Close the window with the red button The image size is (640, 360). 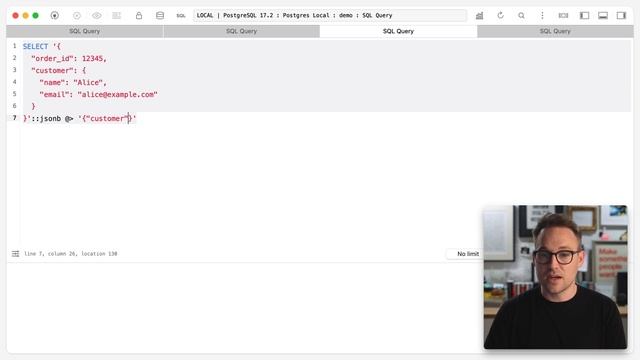16,16
